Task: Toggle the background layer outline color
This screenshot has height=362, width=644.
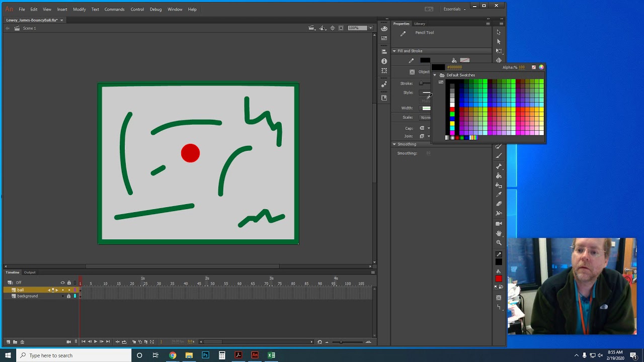Action: coord(75,296)
